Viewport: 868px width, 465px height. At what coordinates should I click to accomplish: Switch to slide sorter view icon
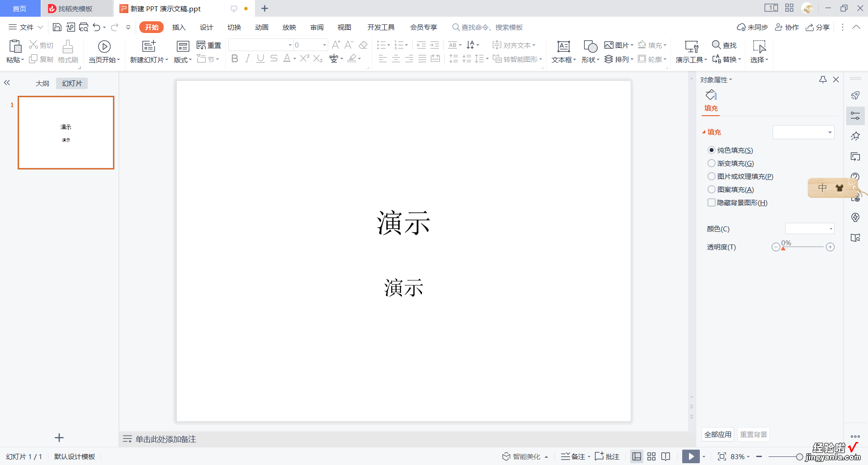[x=651, y=456]
